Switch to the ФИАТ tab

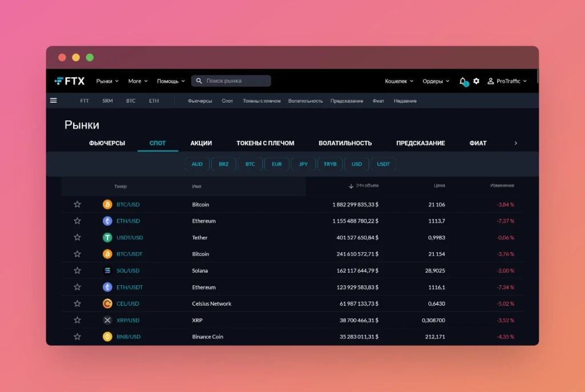(x=478, y=143)
